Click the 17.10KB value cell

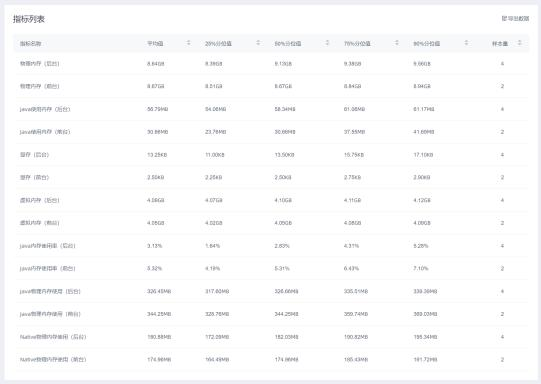423,155
